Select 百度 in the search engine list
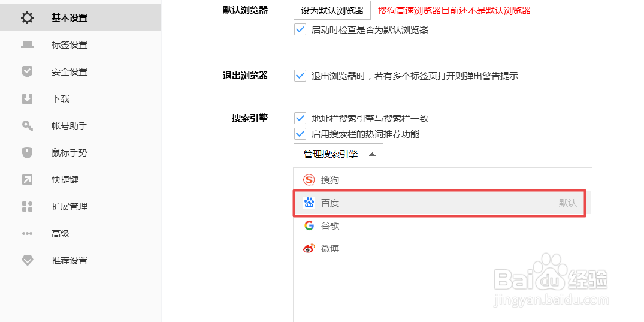This screenshot has width=644, height=322. click(x=443, y=203)
